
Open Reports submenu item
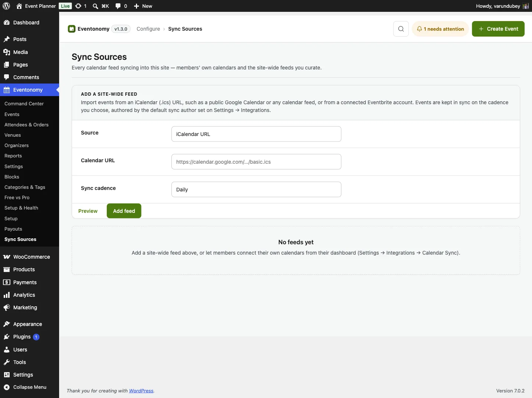click(x=13, y=156)
